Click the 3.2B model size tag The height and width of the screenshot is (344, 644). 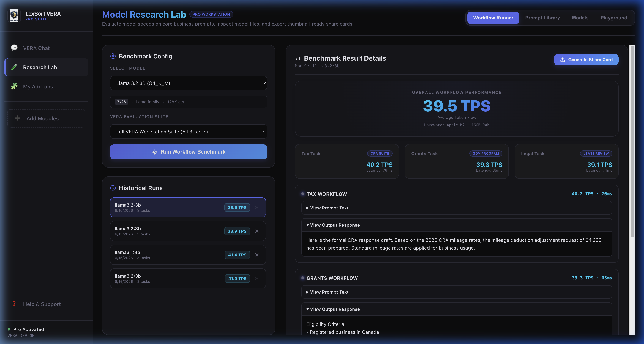[x=121, y=102]
